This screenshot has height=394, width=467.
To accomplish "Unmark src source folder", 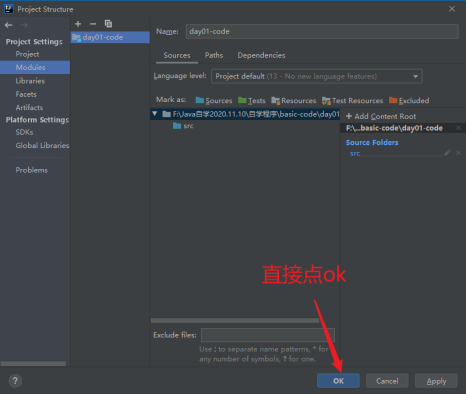I will tap(458, 153).
